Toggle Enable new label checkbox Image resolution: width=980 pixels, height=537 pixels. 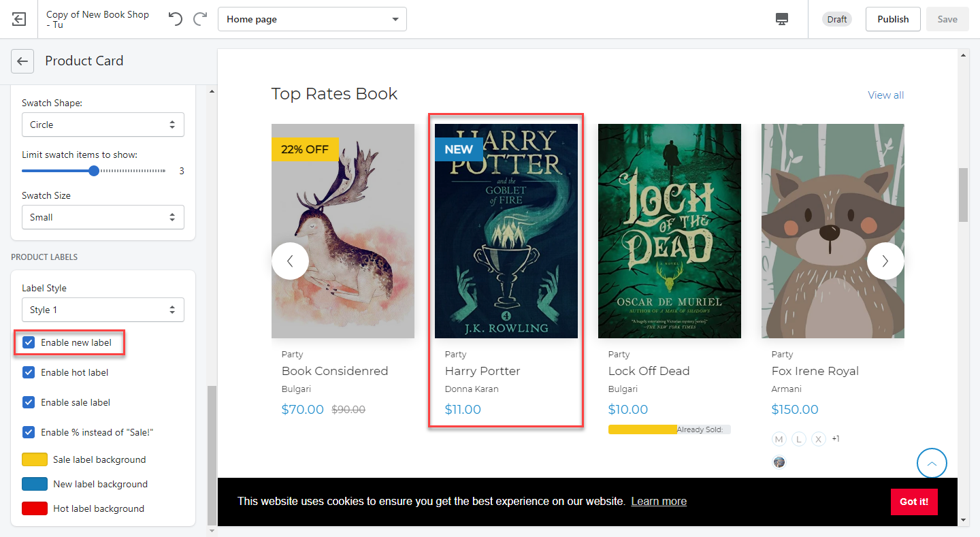(x=29, y=342)
